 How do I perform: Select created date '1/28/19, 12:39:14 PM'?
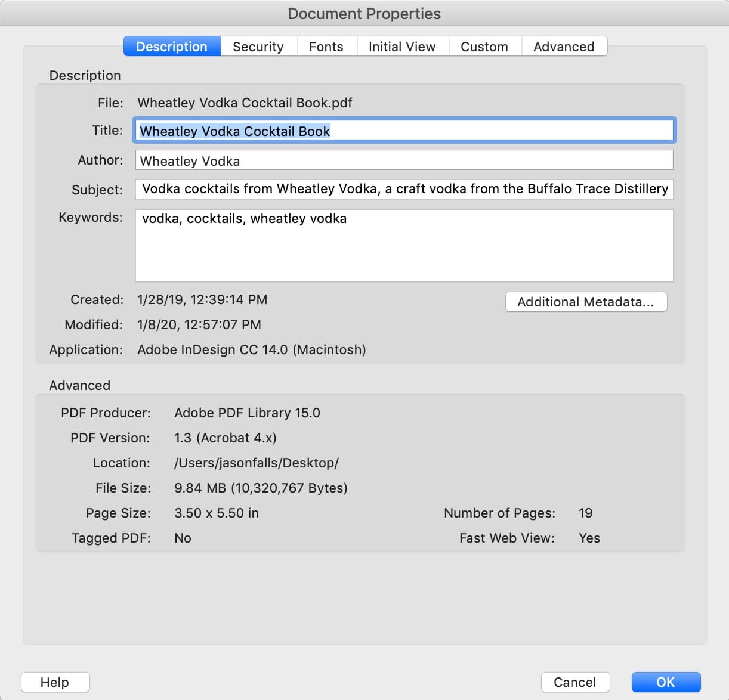point(202,299)
